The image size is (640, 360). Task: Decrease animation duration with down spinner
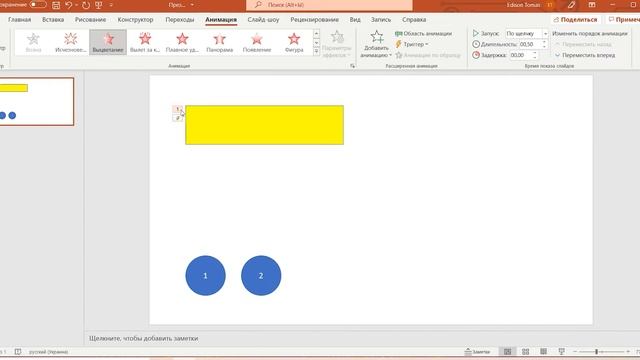pos(544,47)
